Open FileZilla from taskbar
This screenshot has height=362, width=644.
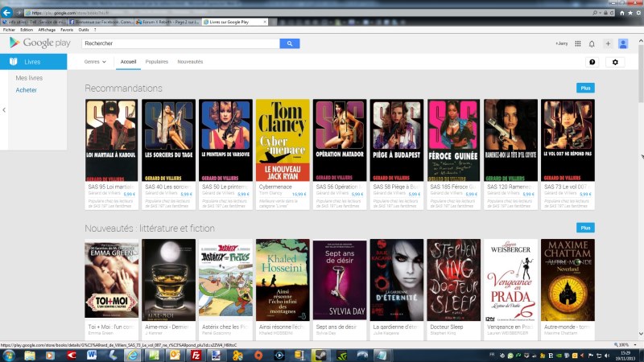click(x=196, y=356)
